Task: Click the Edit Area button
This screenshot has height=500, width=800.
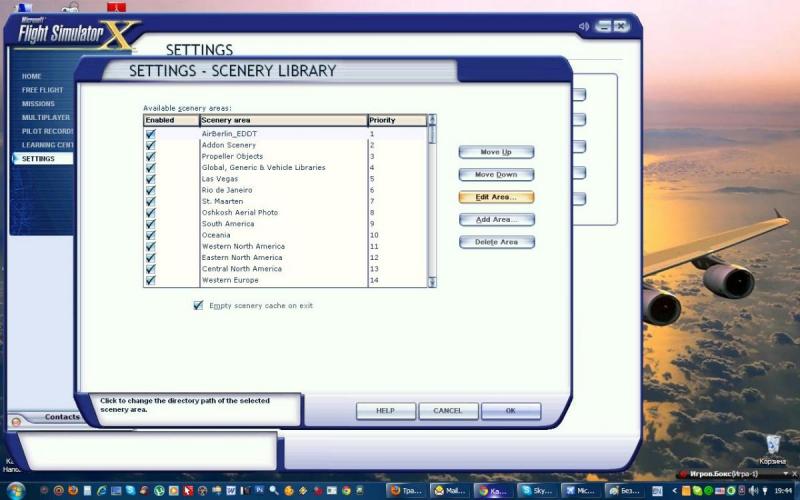Action: (x=496, y=197)
